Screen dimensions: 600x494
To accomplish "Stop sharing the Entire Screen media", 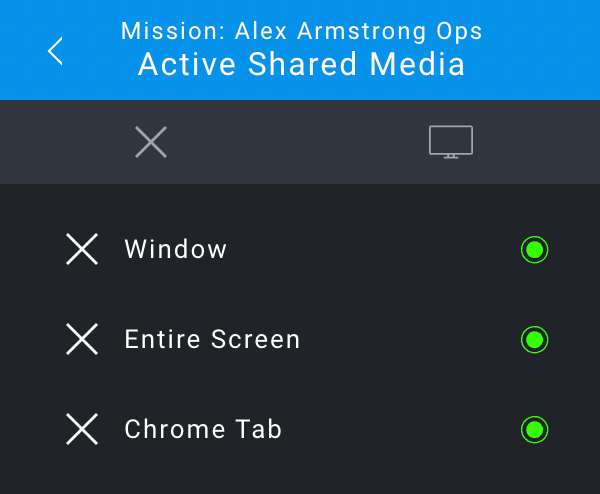I will coord(82,339).
